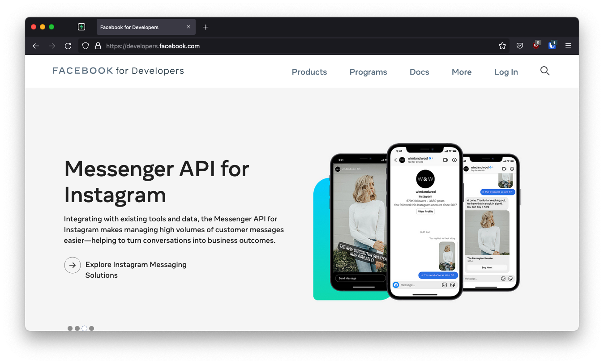604x364 pixels.
Task: Open the red adblocker extension with badge 9
Action: click(x=535, y=46)
